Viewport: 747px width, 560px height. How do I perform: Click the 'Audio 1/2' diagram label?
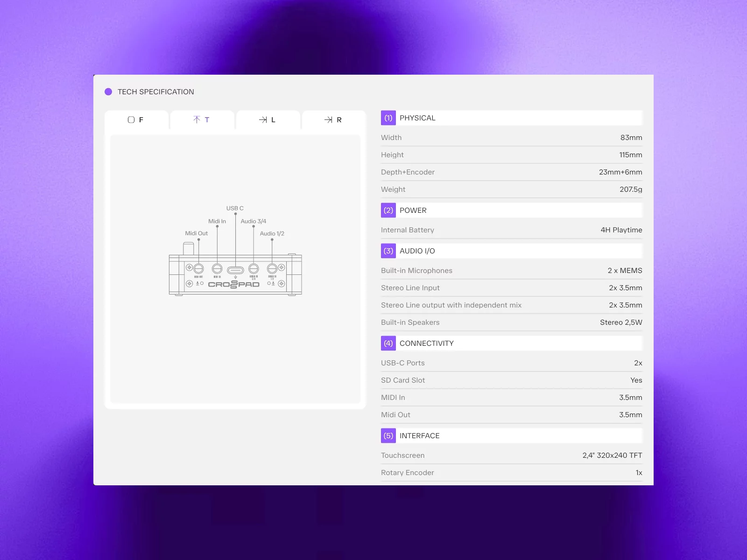(x=272, y=233)
